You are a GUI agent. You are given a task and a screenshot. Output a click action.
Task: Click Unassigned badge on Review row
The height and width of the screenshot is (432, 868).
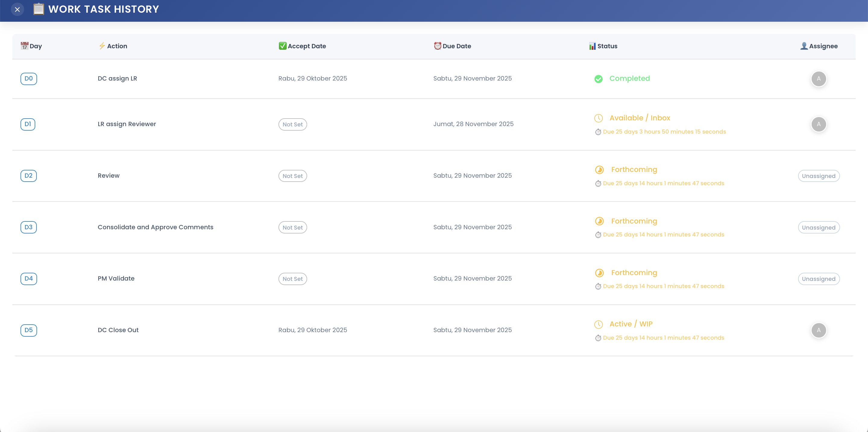819,176
